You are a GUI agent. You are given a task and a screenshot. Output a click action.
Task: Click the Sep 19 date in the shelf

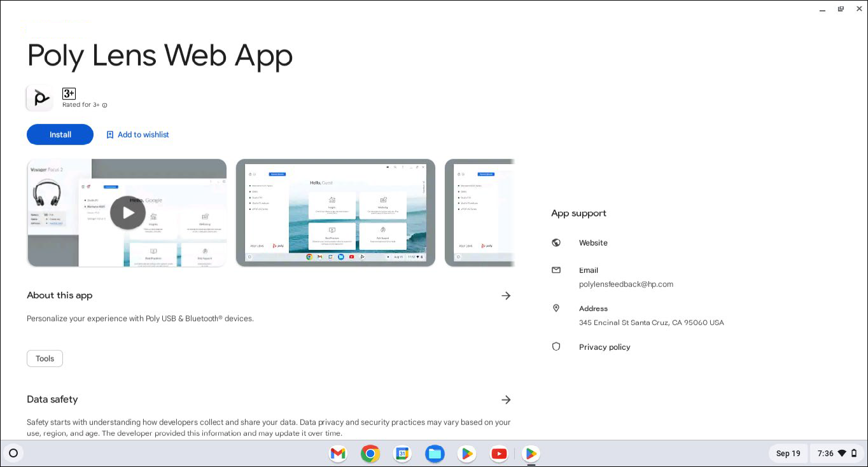788,453
